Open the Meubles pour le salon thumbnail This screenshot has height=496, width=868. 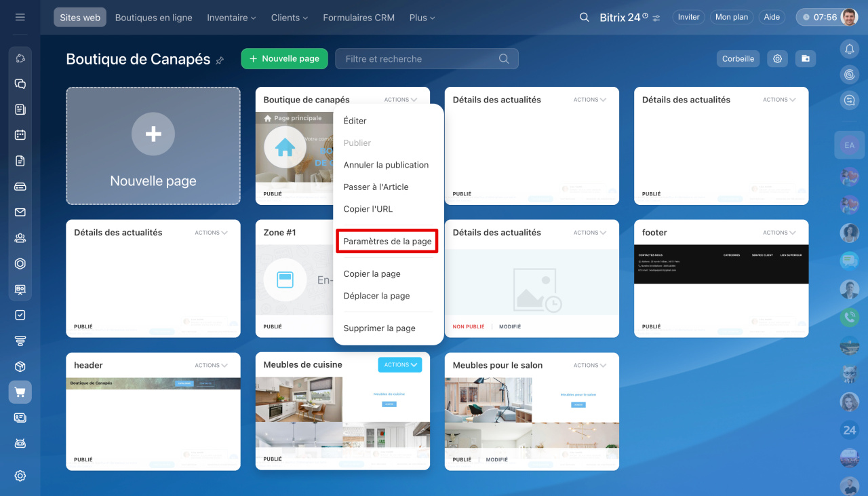532,414
